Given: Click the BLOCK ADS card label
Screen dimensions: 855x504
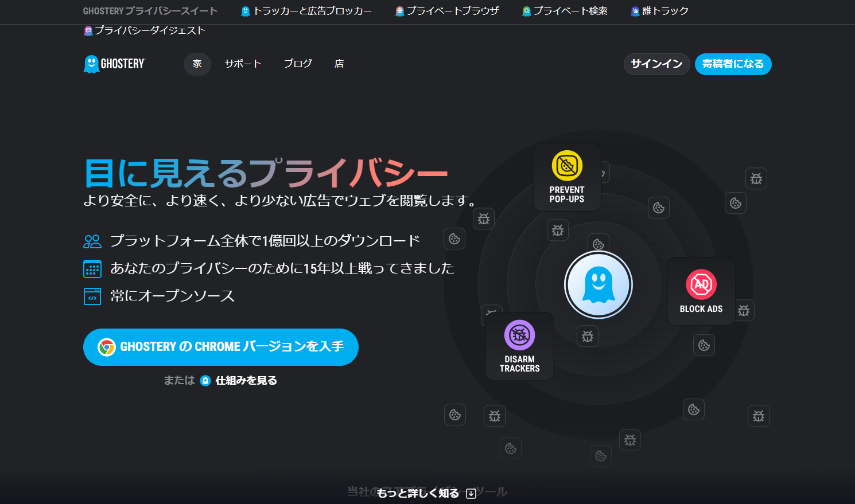Looking at the screenshot, I should [x=701, y=309].
